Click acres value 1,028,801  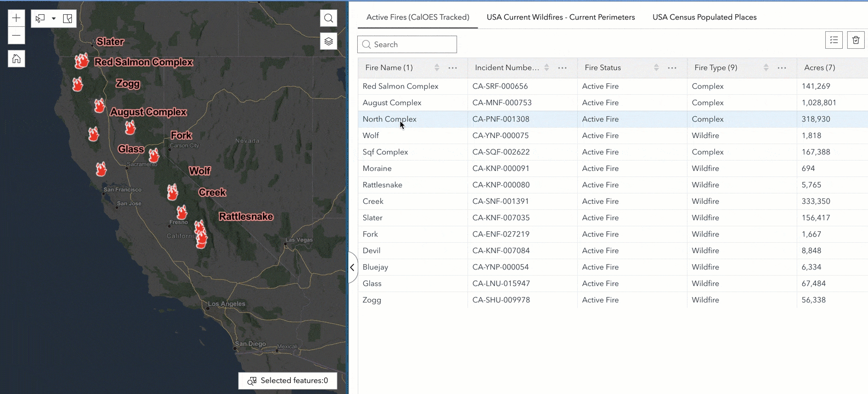819,102
